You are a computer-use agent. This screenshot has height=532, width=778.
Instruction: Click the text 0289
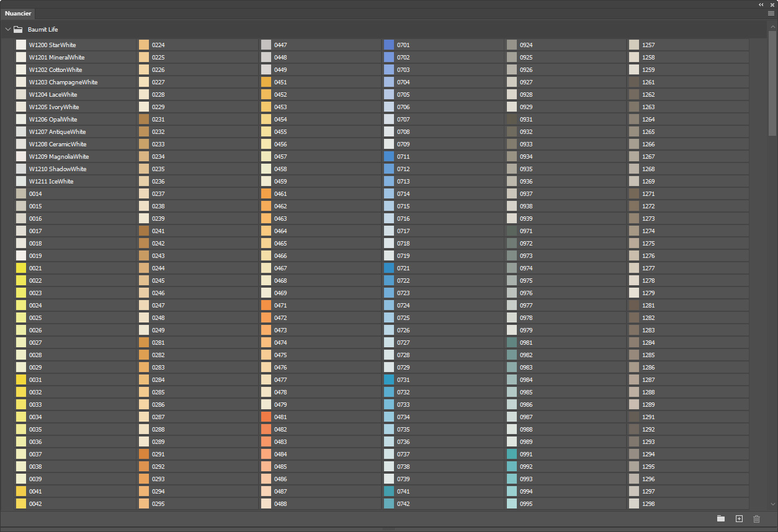(158, 441)
